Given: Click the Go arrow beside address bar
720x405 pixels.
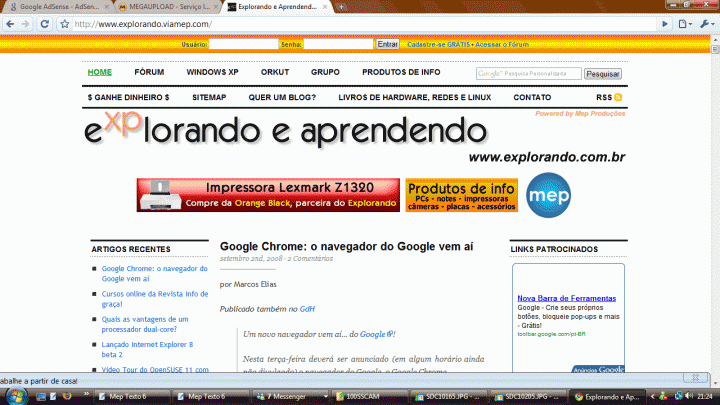Looking at the screenshot, I should [x=664, y=24].
